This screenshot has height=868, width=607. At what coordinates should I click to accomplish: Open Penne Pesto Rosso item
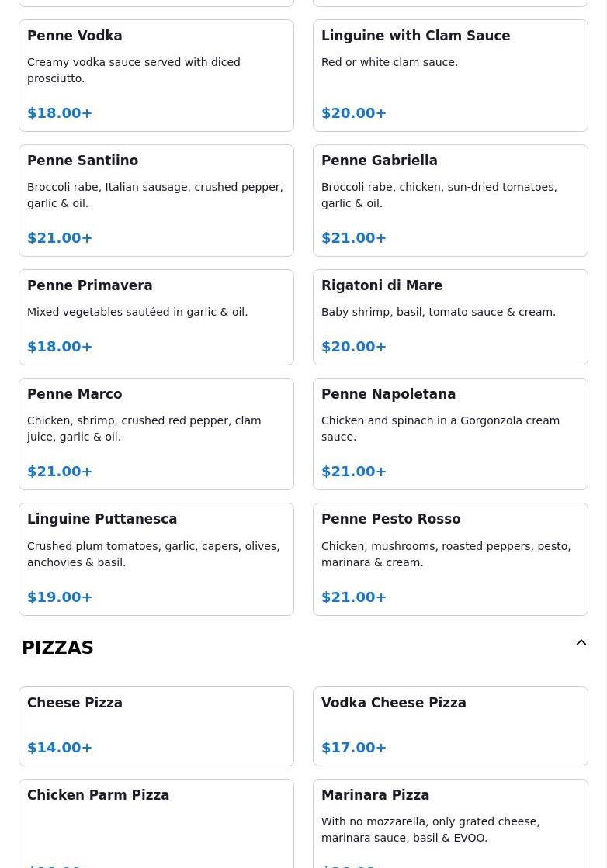[450, 558]
